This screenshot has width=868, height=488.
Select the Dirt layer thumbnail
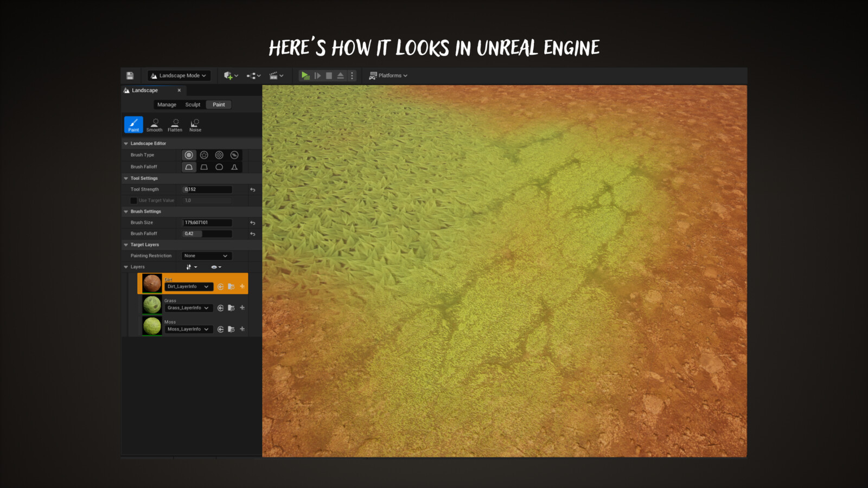(152, 284)
